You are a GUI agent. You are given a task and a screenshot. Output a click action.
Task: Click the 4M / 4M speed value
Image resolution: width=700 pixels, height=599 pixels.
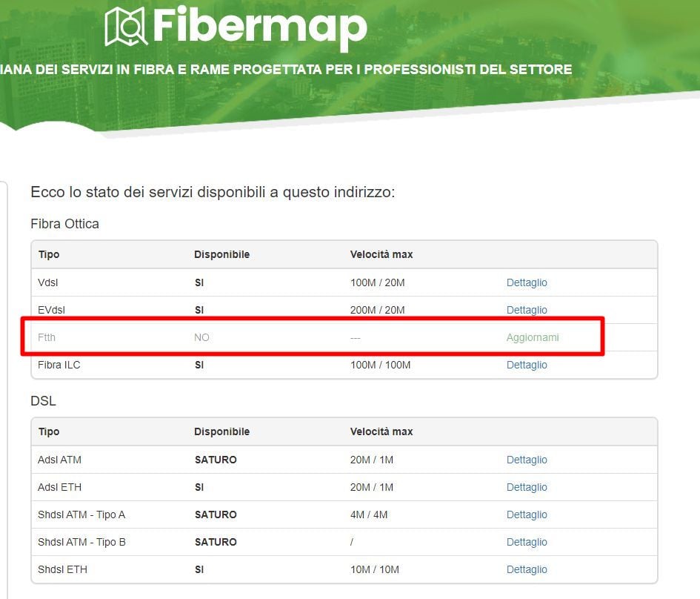click(x=369, y=514)
